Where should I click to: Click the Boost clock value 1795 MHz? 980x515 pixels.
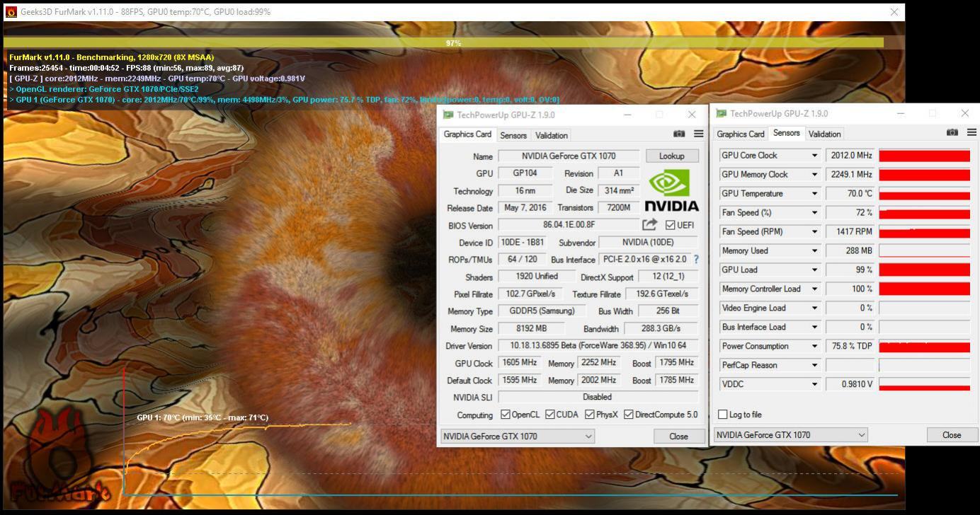(676, 363)
